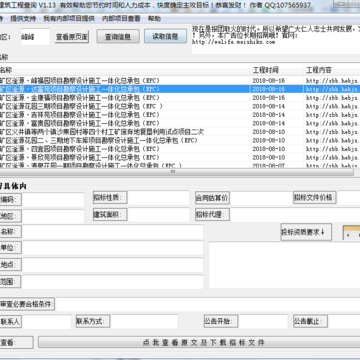This screenshot has width=360, height=360.
Task: Click the 查看 button at bottom left
Action: click(x=16, y=342)
